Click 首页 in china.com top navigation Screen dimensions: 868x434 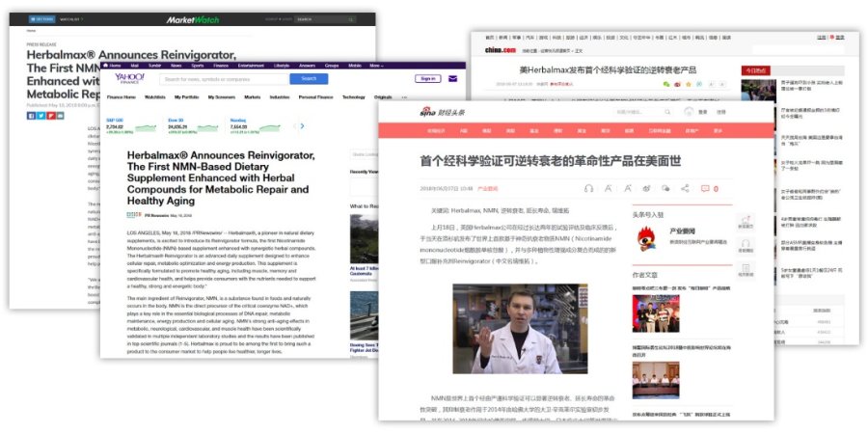[489, 37]
